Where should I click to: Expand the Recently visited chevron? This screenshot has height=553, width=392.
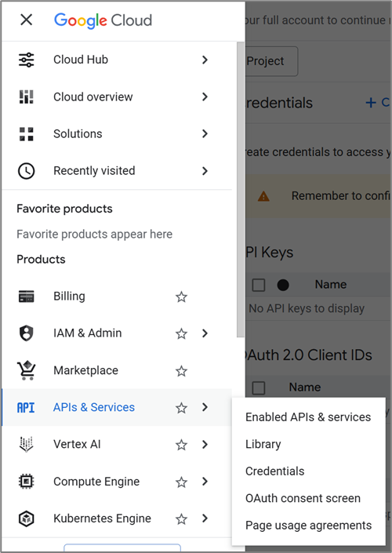(x=205, y=171)
